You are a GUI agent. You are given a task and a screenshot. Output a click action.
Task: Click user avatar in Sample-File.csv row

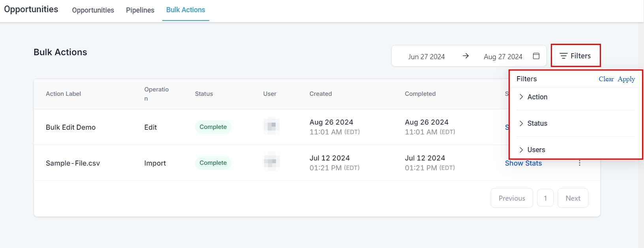point(272,162)
